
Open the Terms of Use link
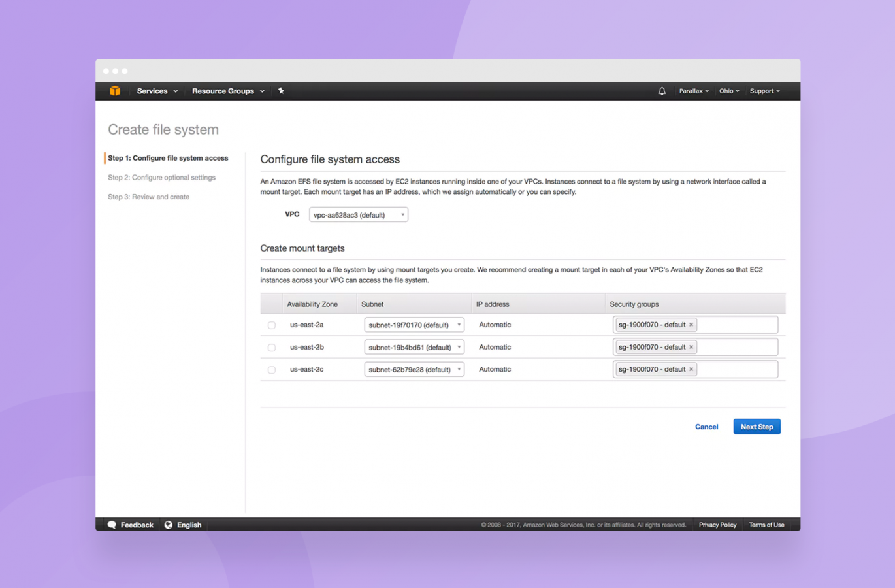pos(766,525)
